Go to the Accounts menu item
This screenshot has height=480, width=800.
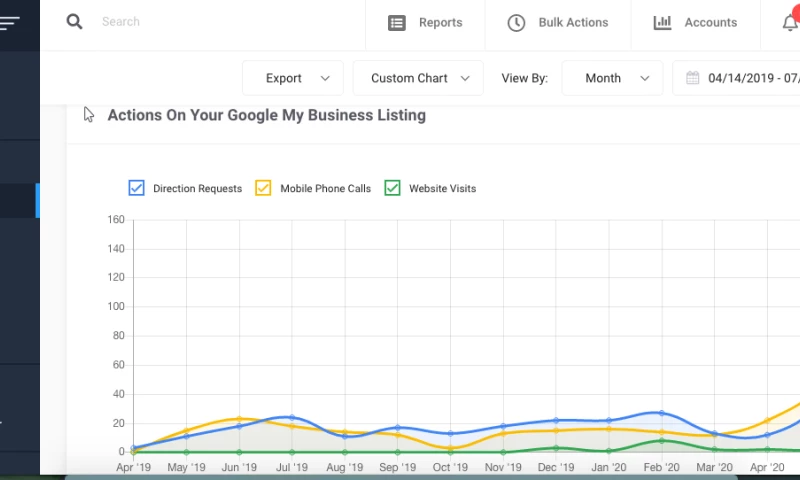click(x=710, y=23)
